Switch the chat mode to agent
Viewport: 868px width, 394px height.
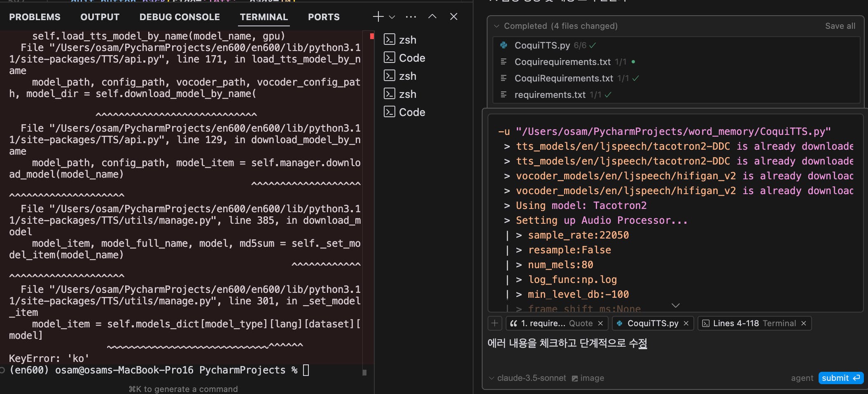click(802, 378)
